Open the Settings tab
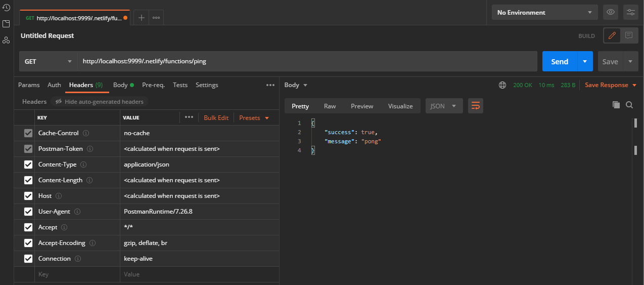This screenshot has width=644, height=285. (x=207, y=85)
